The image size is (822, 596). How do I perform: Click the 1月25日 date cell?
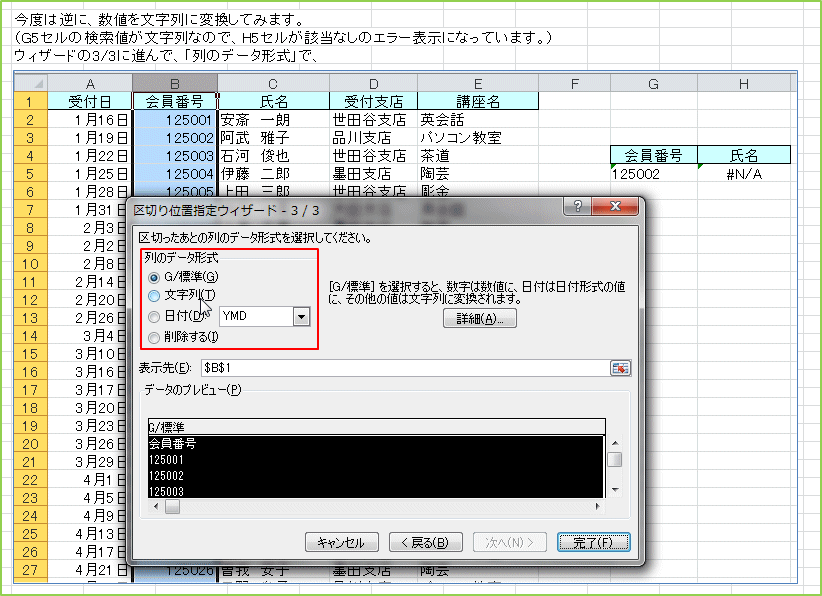point(90,174)
